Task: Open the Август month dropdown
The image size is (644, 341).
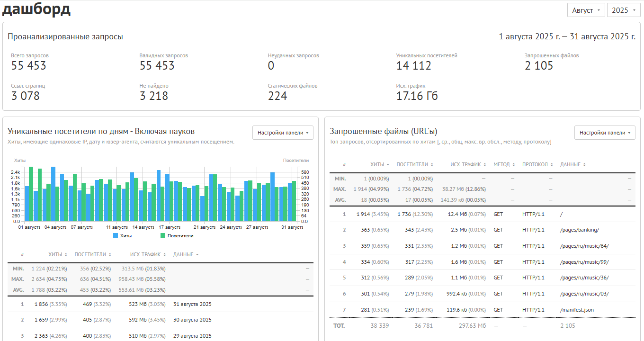Action: tap(586, 10)
